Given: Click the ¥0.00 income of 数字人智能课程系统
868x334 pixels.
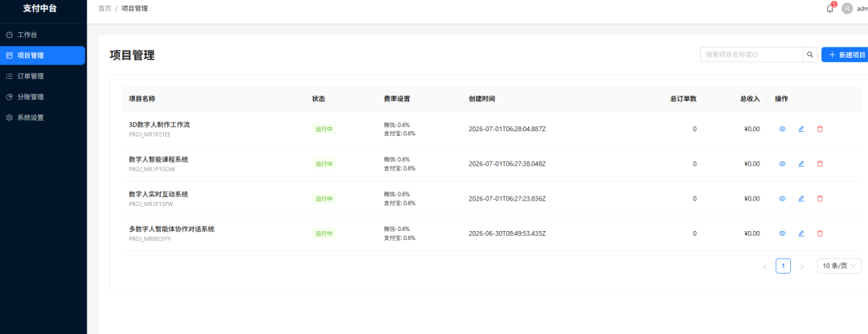Looking at the screenshot, I should pos(751,164).
